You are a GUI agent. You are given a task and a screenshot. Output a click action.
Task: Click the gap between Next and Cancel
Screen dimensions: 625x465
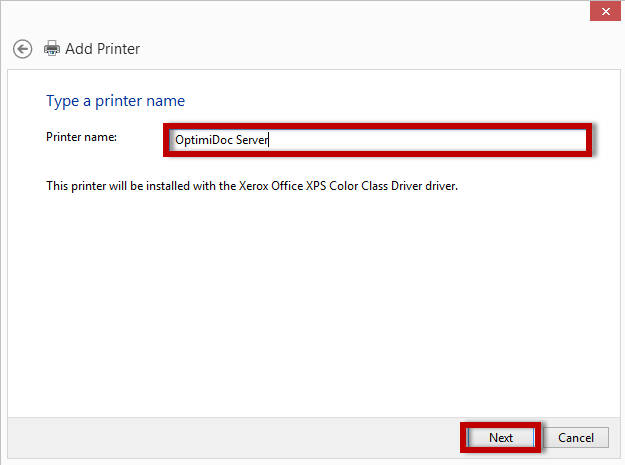(x=545, y=438)
